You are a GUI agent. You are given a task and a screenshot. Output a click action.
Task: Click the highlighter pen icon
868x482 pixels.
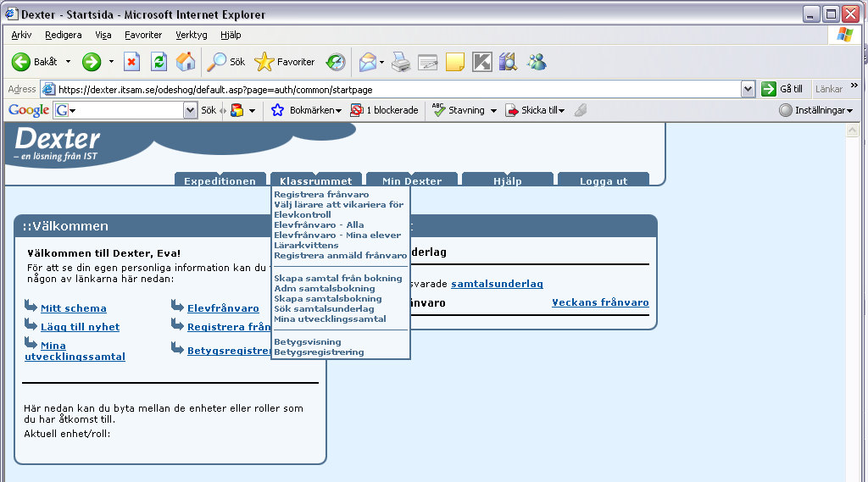[580, 110]
